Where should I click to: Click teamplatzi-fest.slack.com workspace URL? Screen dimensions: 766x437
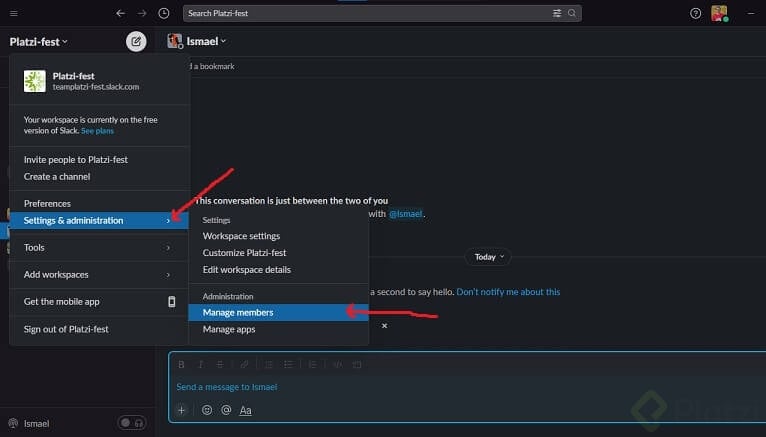pyautogui.click(x=96, y=87)
